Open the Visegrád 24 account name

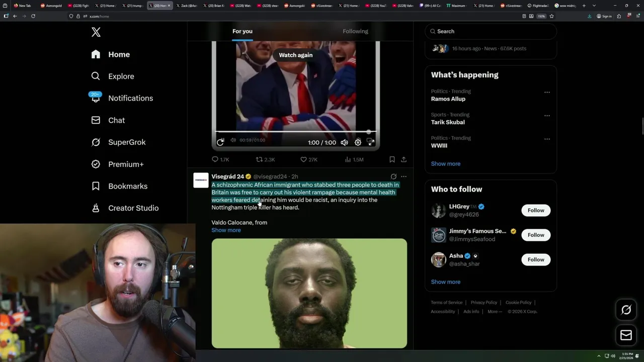click(x=227, y=176)
